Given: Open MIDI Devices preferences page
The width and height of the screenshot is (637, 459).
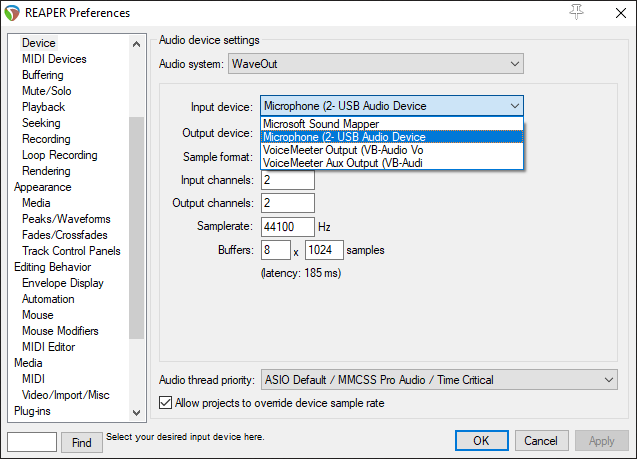Looking at the screenshot, I should coord(54,59).
